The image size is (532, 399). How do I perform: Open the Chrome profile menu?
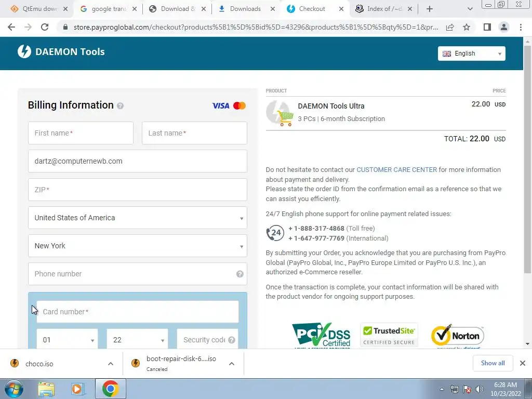click(x=504, y=27)
